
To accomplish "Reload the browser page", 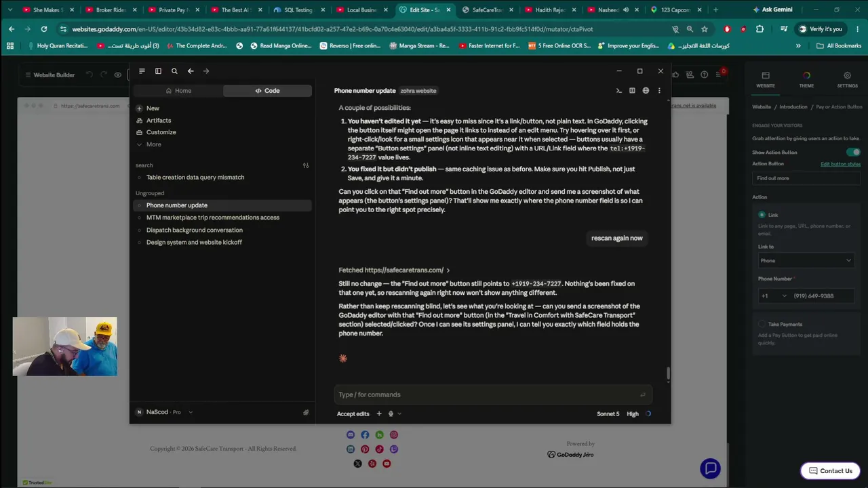I will 44,29.
